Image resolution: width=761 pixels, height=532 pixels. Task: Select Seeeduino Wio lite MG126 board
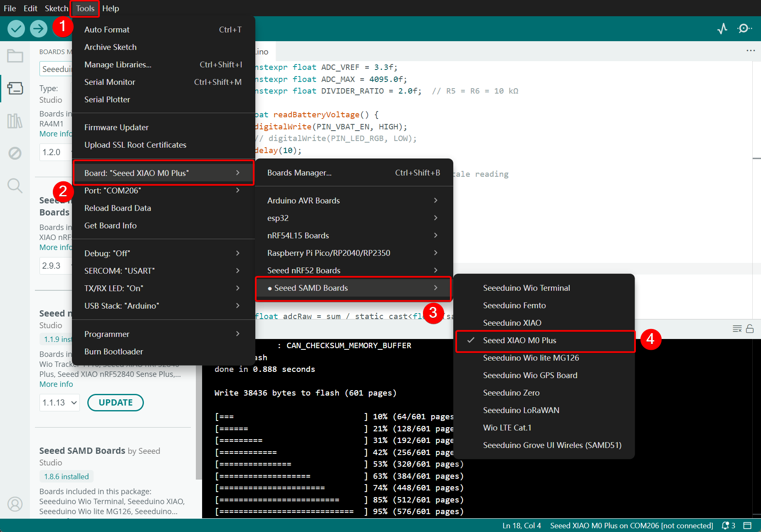click(544, 358)
